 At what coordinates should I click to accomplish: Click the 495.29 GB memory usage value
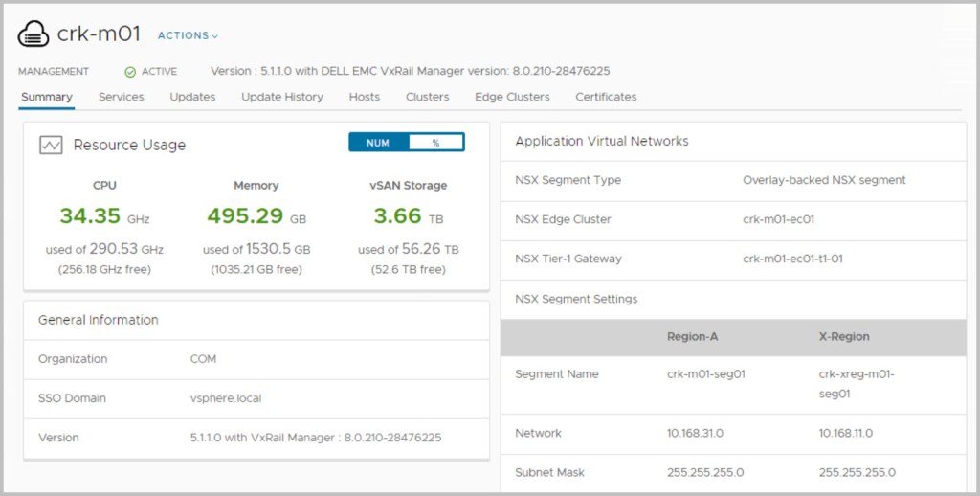tap(256, 216)
